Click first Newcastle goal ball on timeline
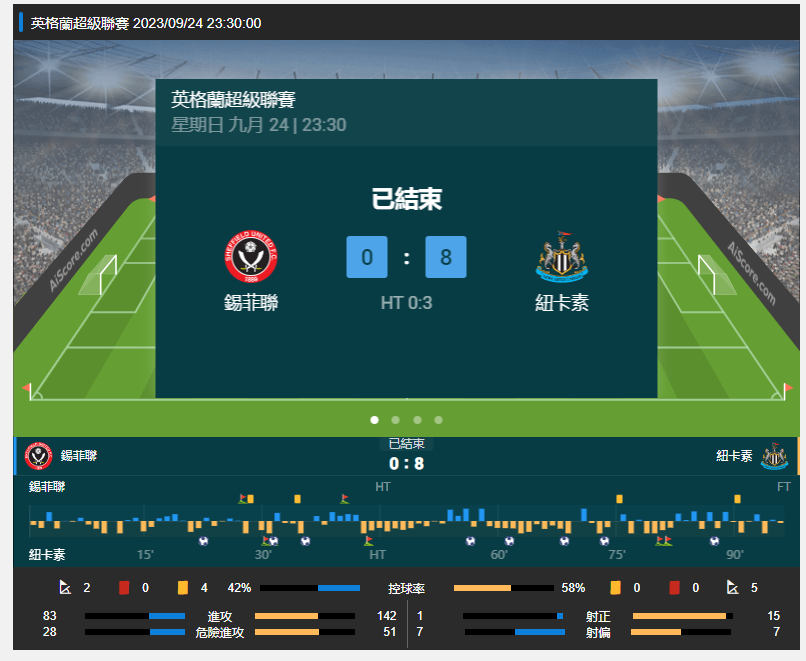This screenshot has width=806, height=661. coord(204,541)
